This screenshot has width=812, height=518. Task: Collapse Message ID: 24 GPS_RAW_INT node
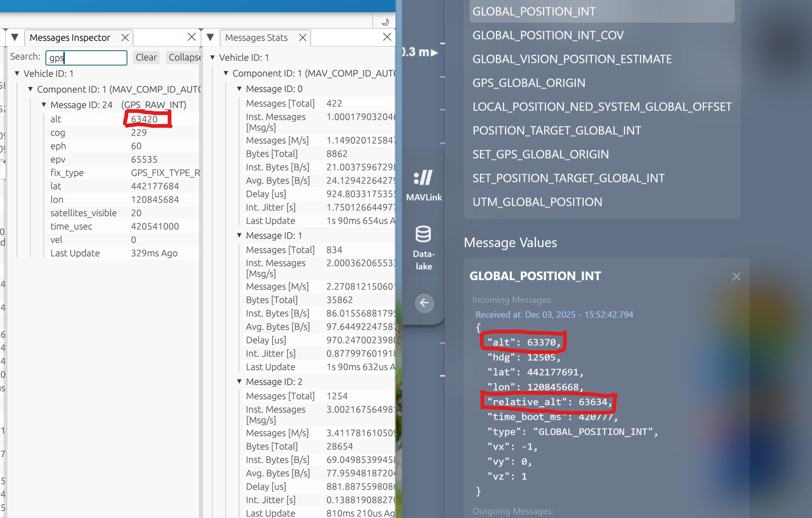(44, 105)
